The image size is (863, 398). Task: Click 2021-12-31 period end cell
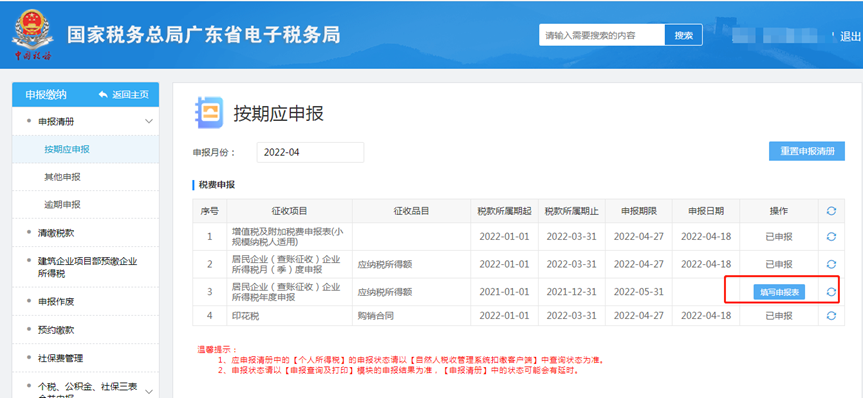(571, 292)
